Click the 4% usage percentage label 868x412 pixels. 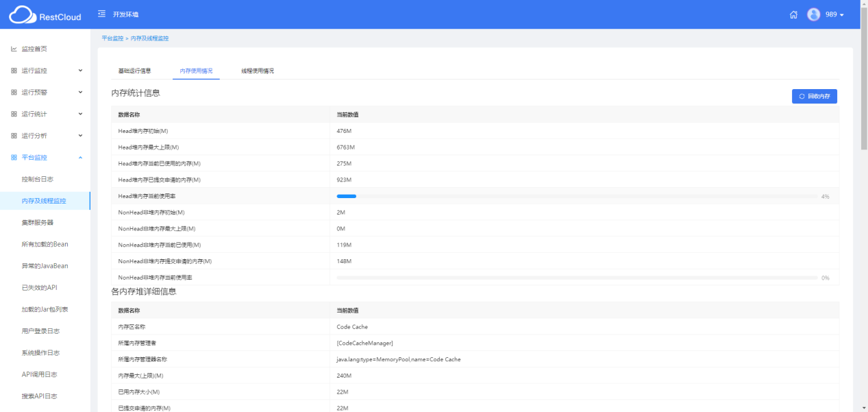(x=826, y=197)
